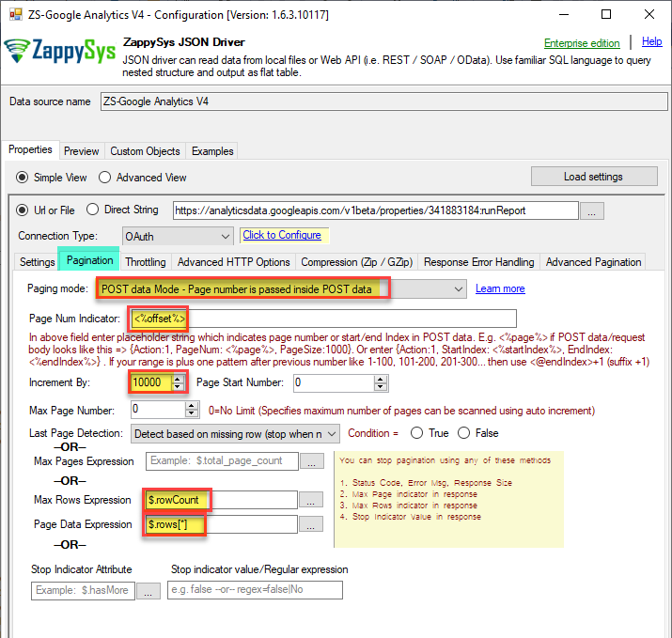Click the ZappySys logo
672x638 pixels.
[60, 51]
